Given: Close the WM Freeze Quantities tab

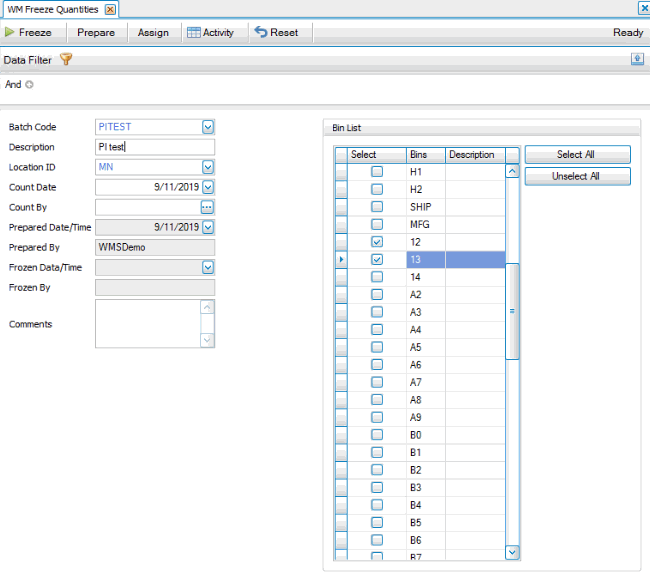Looking at the screenshot, I should click(110, 9).
